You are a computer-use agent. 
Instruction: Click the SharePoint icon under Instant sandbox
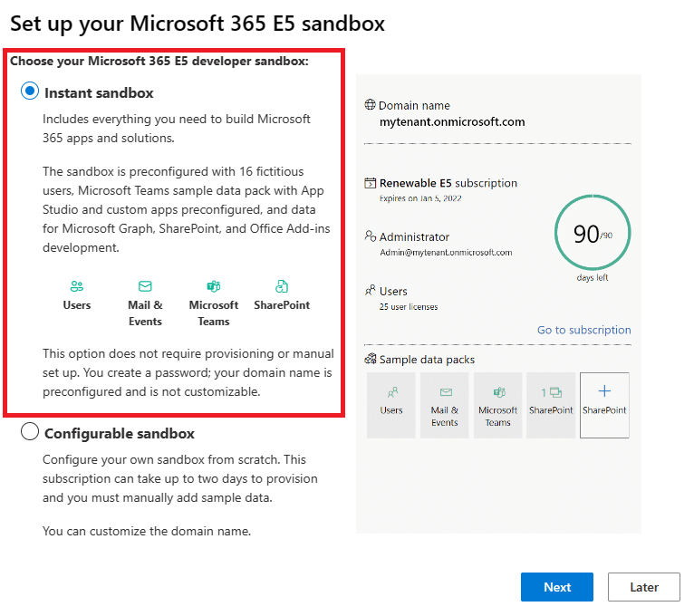coord(282,286)
